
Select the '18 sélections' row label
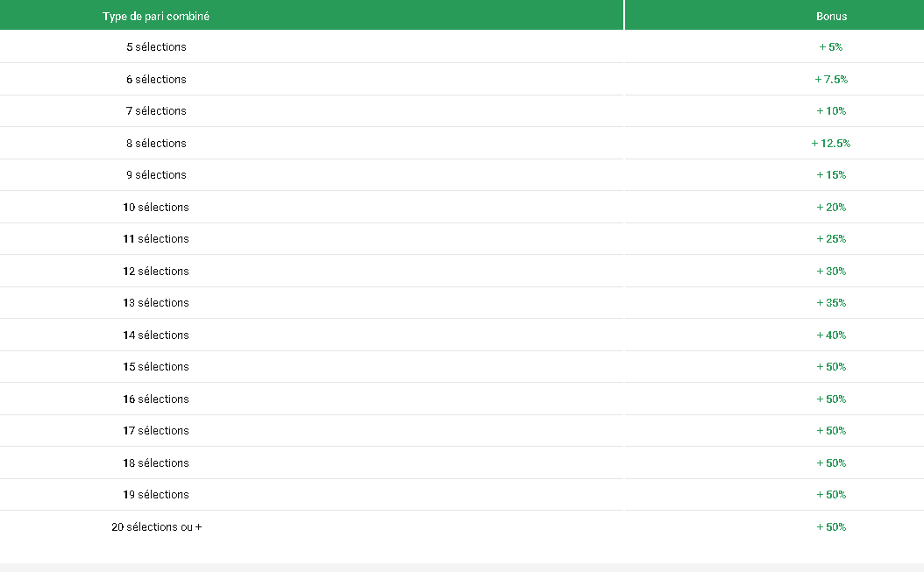click(x=156, y=463)
